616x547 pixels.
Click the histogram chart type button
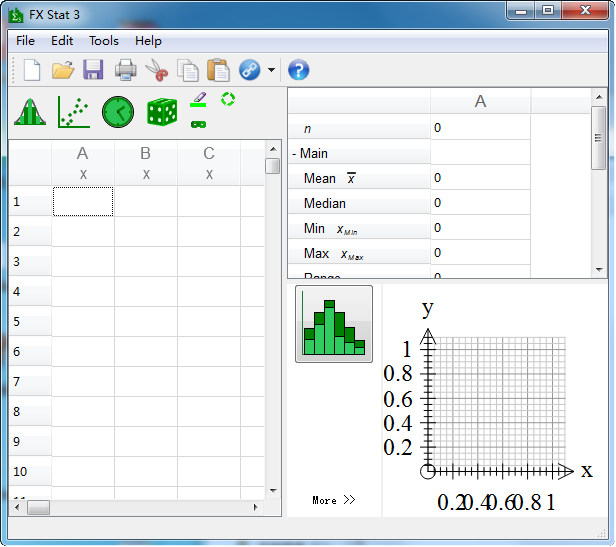point(334,324)
